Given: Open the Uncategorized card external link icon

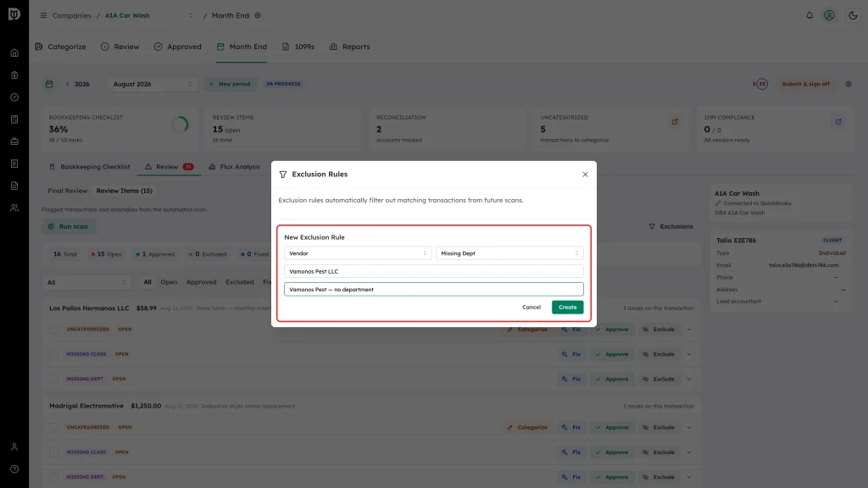Looking at the screenshot, I should pos(675,122).
